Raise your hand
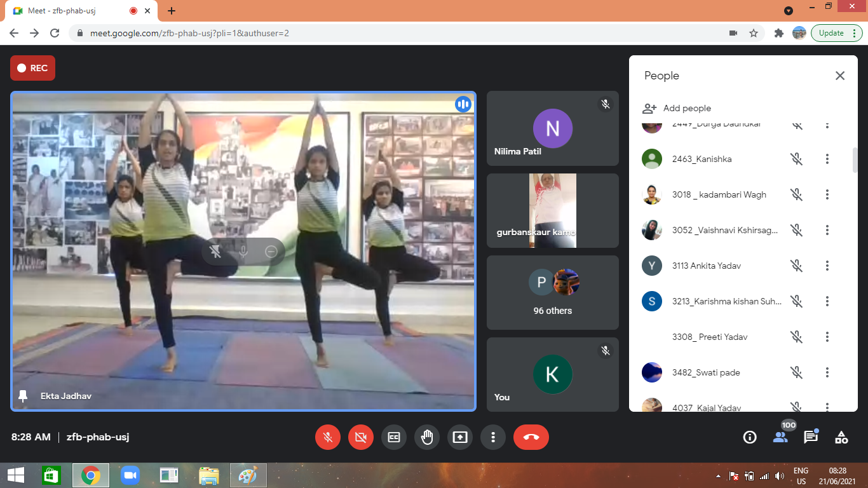This screenshot has width=868, height=488. (x=427, y=437)
